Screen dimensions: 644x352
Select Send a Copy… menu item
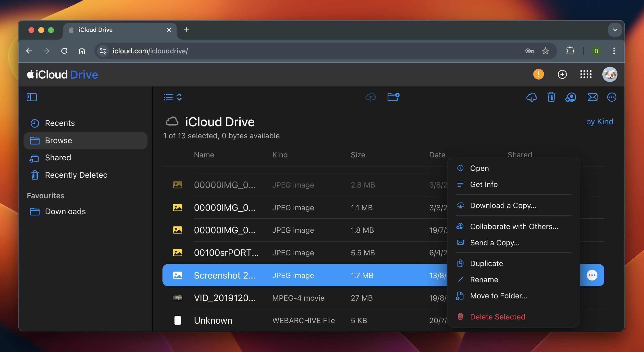coord(513,243)
